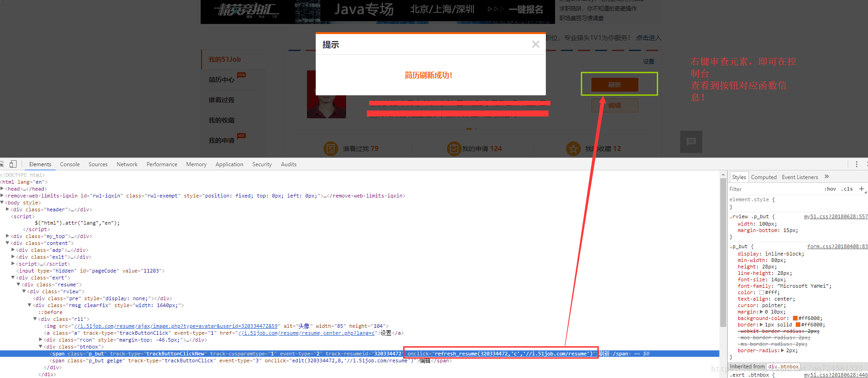Screen dimensions: 868x378
Task: Open the DevTools three-dot customize menu
Action: (x=856, y=164)
